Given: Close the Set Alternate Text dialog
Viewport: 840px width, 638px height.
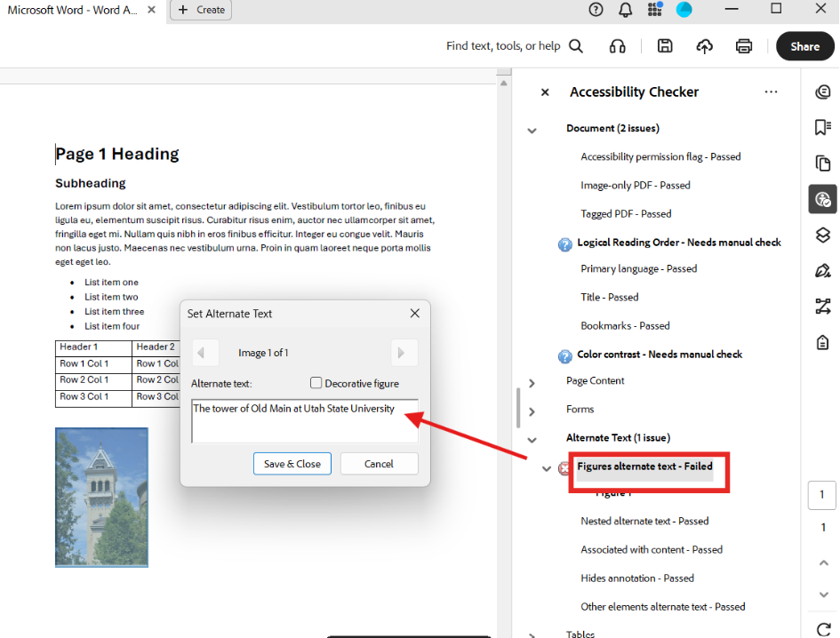Looking at the screenshot, I should point(414,314).
